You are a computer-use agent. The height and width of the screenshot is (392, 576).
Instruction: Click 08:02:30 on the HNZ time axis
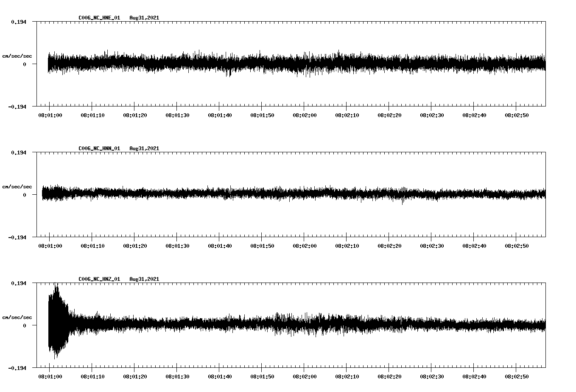[x=432, y=377]
